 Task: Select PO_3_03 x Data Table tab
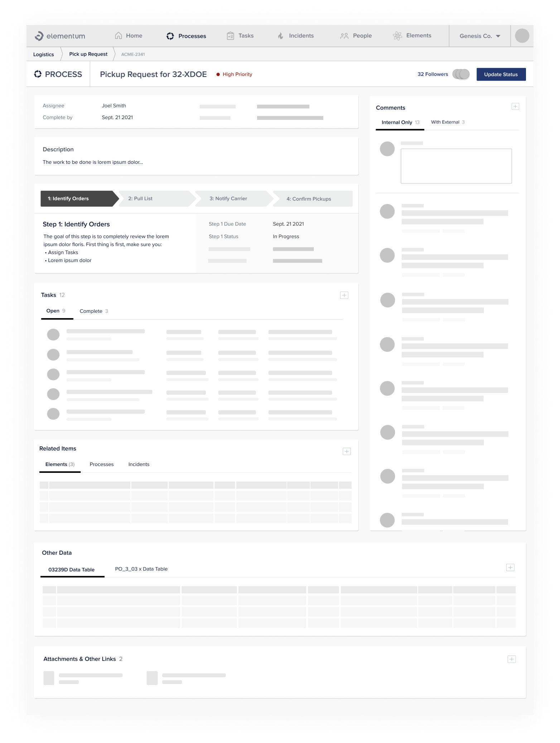pyautogui.click(x=141, y=569)
